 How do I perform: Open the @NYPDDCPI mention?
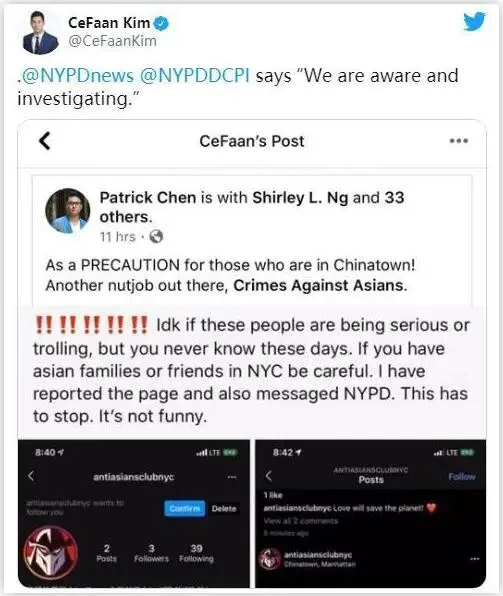(x=195, y=75)
